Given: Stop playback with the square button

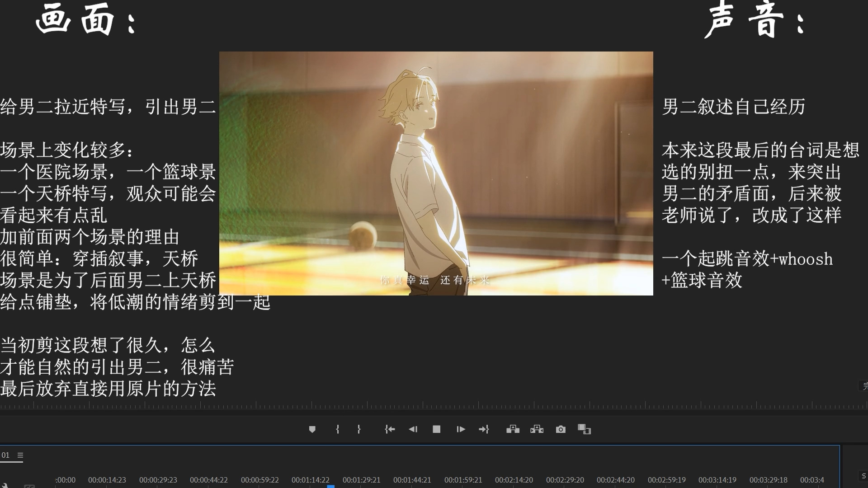Looking at the screenshot, I should (x=436, y=429).
